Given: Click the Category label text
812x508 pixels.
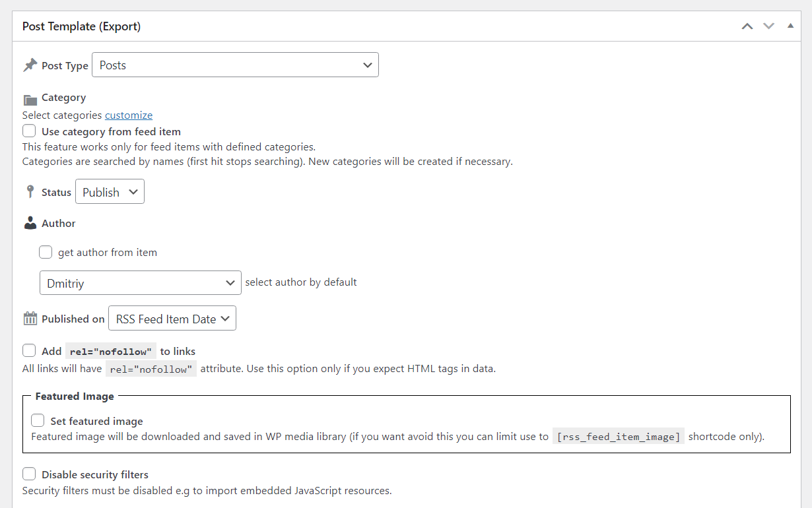Looking at the screenshot, I should [x=63, y=97].
